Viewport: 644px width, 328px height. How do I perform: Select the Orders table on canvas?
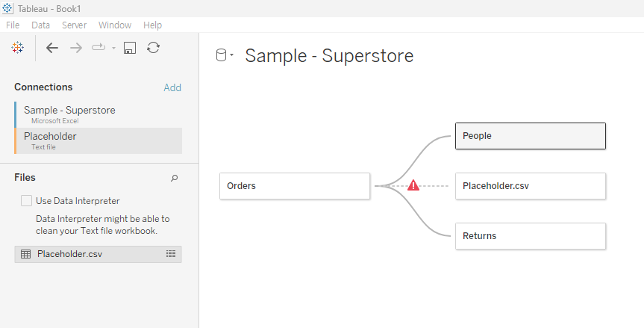294,186
